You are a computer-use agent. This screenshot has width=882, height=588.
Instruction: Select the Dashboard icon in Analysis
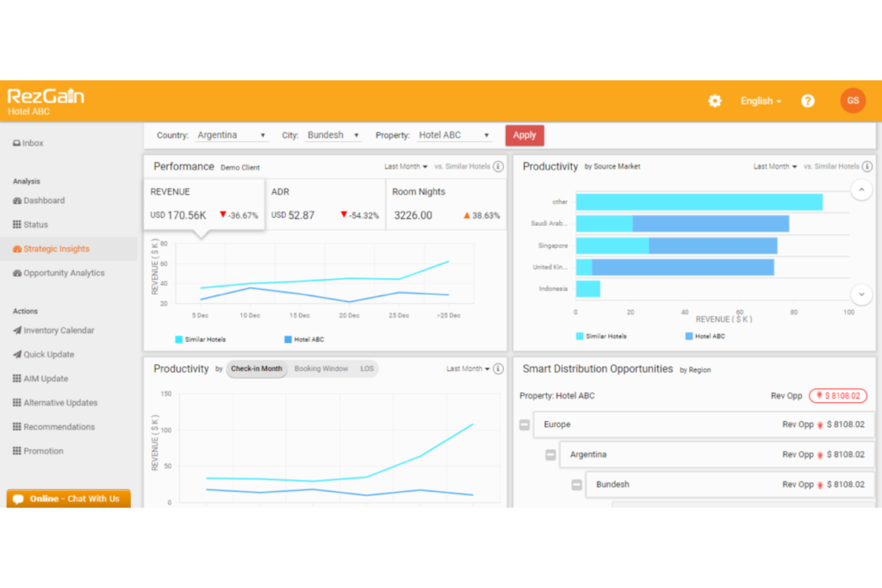pyautogui.click(x=17, y=201)
